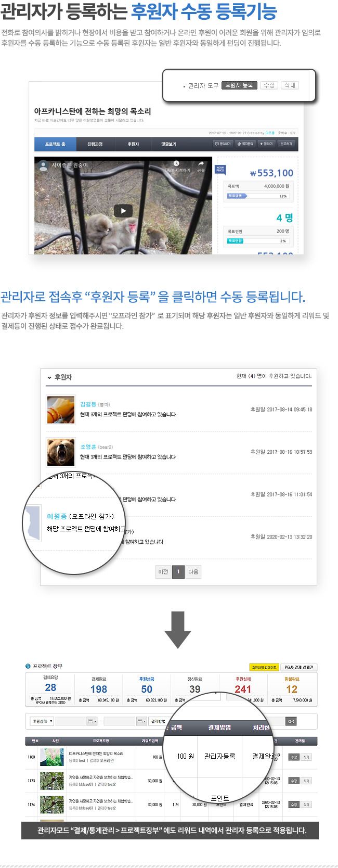Click the 쪽지문의 message icon button
Viewport: 338px width, 868px height.
coord(245,144)
